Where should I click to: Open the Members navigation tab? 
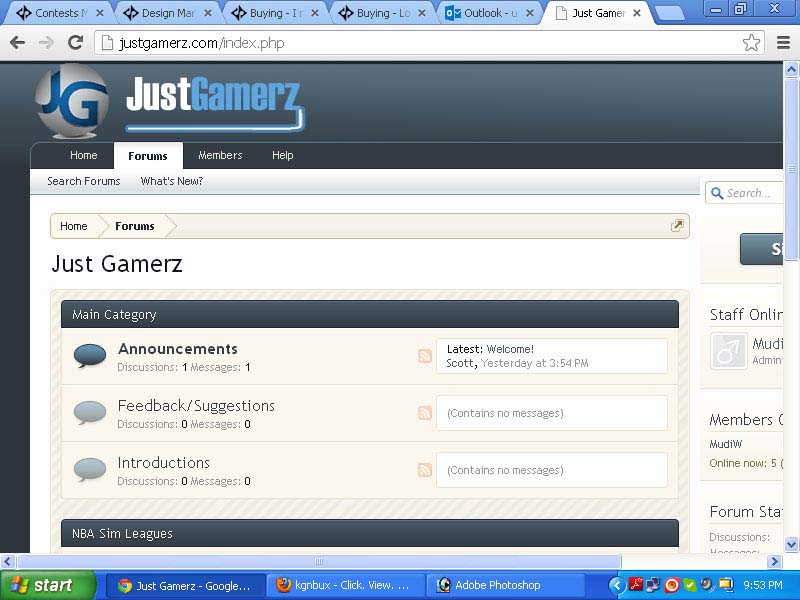pyautogui.click(x=220, y=155)
